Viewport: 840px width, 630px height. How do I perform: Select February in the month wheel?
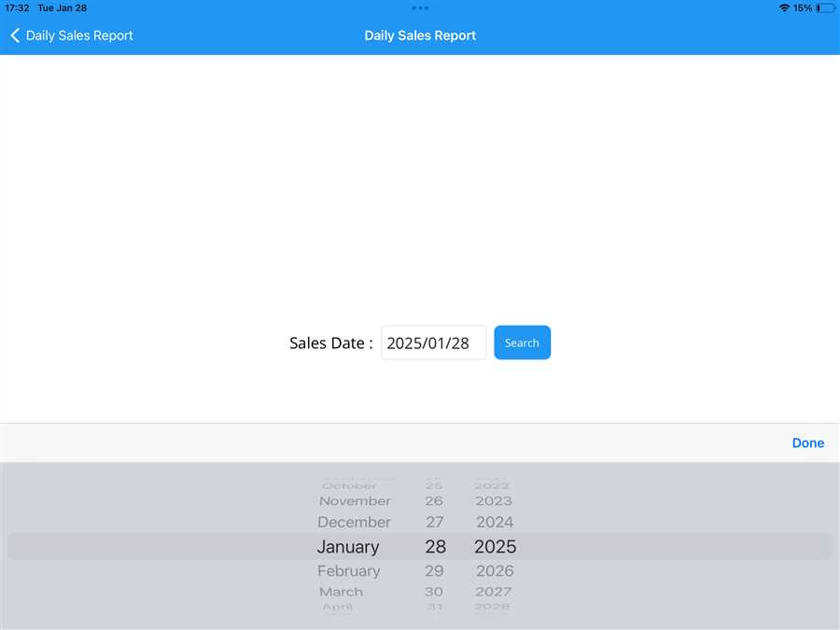[348, 570]
